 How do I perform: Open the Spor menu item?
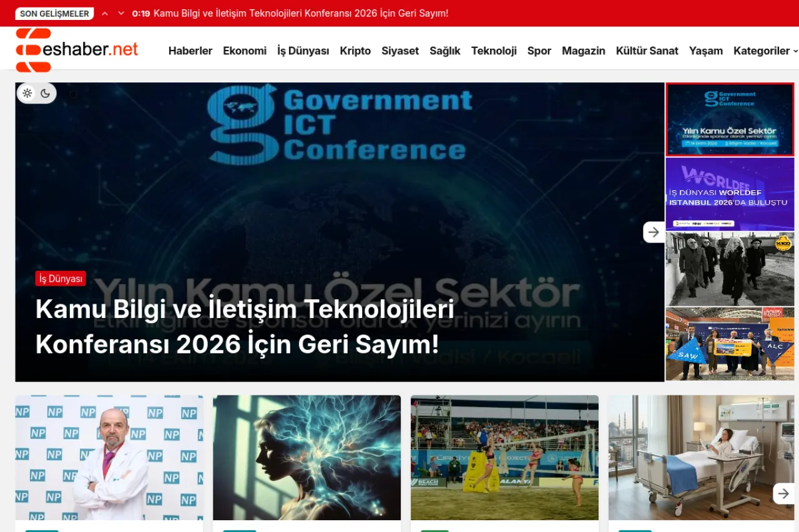(x=539, y=51)
